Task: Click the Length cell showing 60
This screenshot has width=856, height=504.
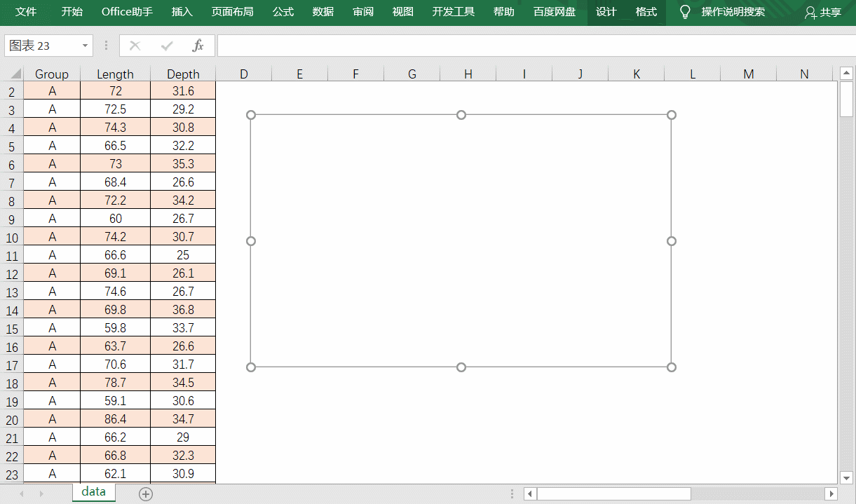Action: [116, 219]
